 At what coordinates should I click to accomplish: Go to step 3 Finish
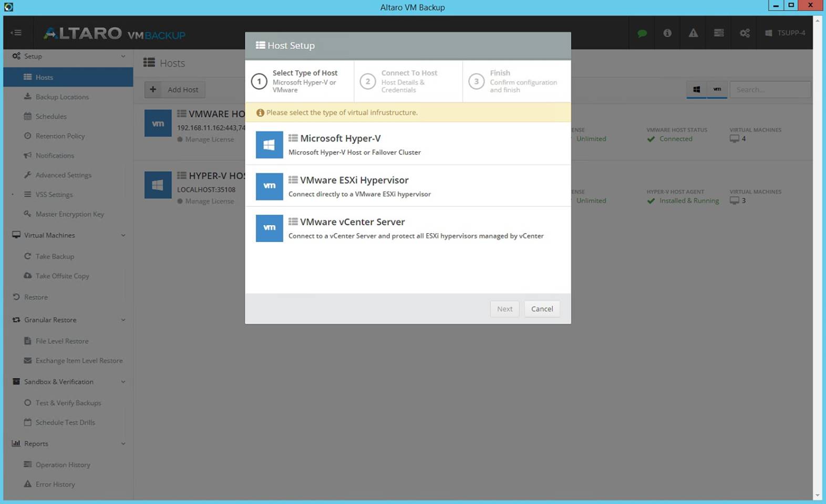(x=517, y=81)
